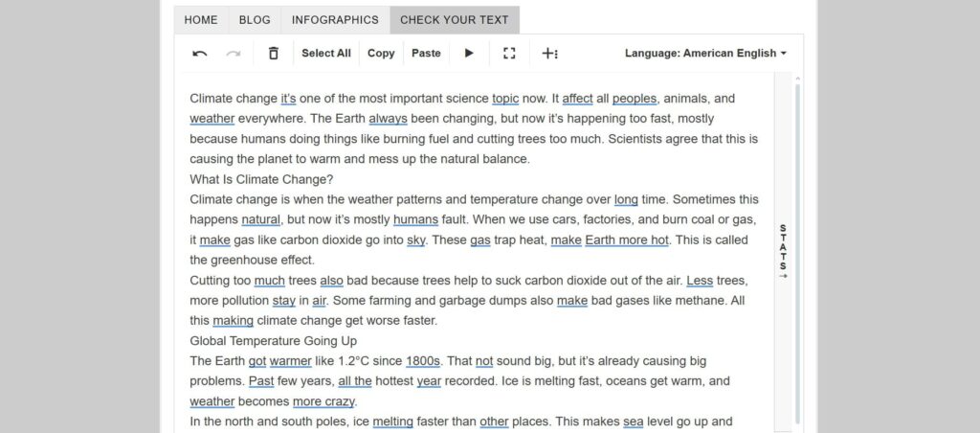This screenshot has height=433, width=980.
Task: Click the underlined word "peoples"
Action: pyautogui.click(x=635, y=99)
